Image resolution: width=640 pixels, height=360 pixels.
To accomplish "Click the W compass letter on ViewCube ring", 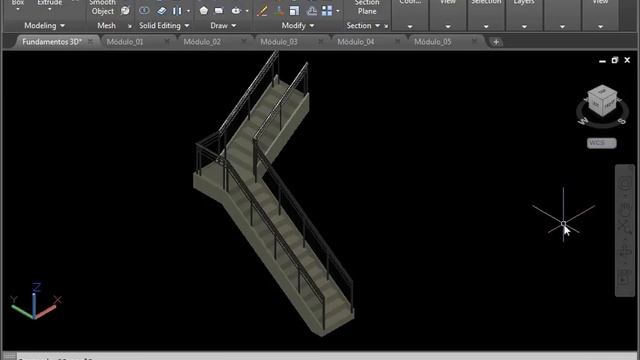I will click(583, 121).
